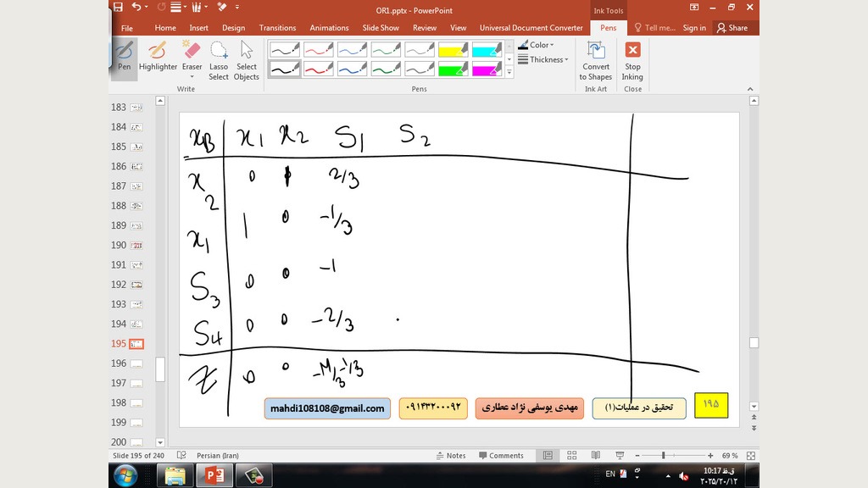Activate Lasso Select tool
Screen dimensions: 868x488
point(219,59)
